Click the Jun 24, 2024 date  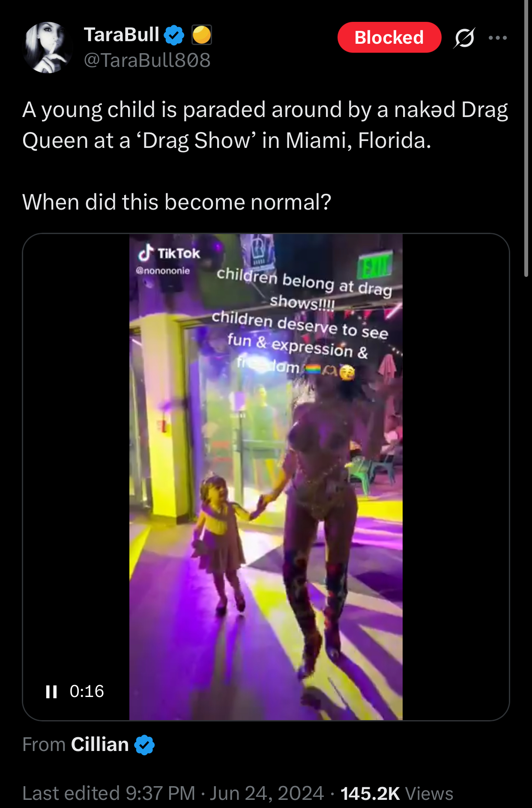(266, 793)
